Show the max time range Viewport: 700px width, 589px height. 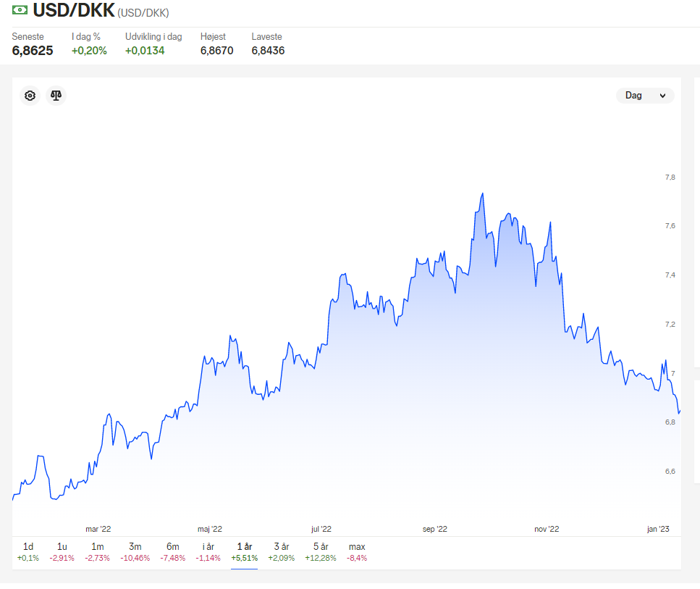[x=357, y=552]
